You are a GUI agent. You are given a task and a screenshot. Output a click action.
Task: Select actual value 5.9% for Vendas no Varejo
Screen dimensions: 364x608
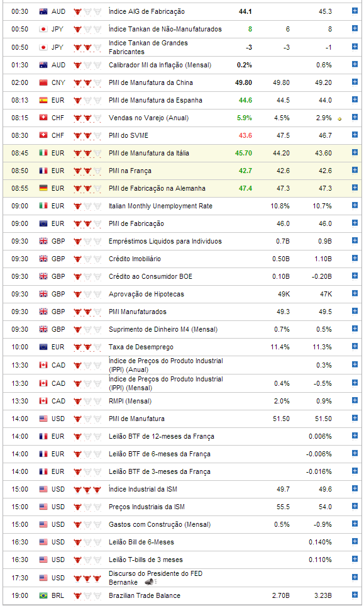coord(245,118)
